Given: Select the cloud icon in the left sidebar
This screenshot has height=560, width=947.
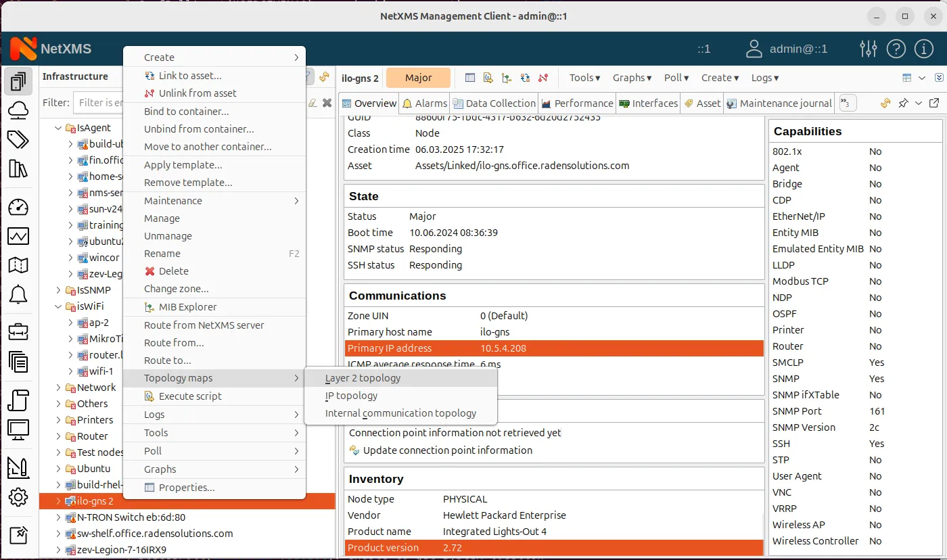Looking at the screenshot, I should click(x=18, y=110).
